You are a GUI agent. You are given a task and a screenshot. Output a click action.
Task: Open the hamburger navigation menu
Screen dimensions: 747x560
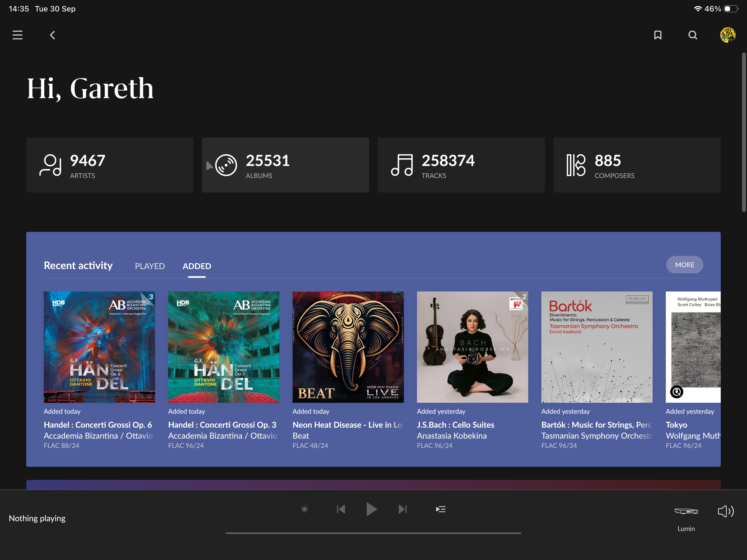point(17,35)
